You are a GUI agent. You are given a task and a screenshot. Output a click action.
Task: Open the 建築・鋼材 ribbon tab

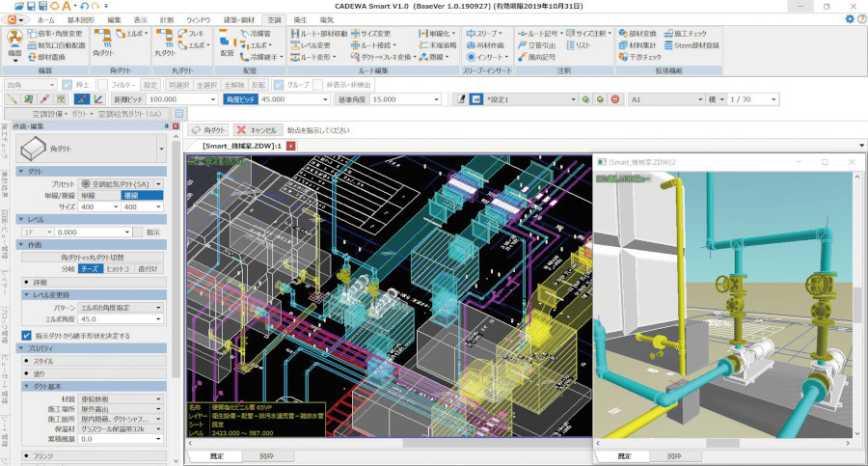[238, 18]
